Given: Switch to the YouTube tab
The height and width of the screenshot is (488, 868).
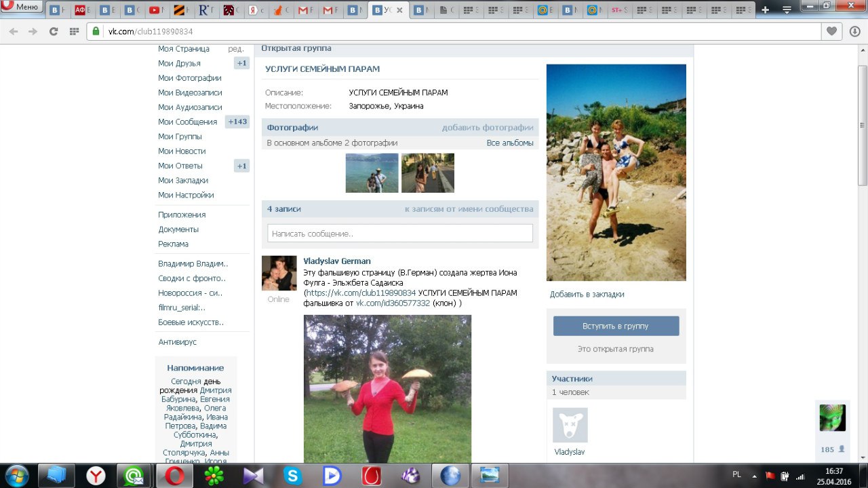Looking at the screenshot, I should [155, 10].
